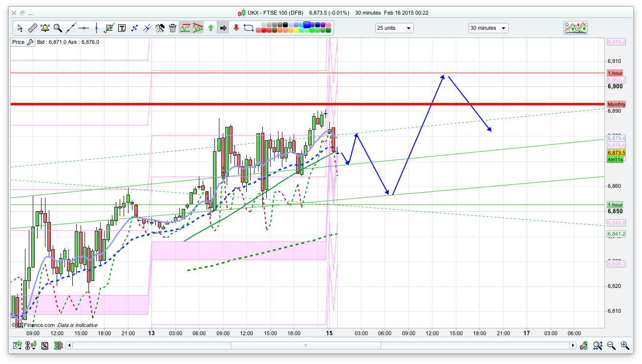
Task: Toggle the triangle pattern drawing button
Action: (x=198, y=28)
